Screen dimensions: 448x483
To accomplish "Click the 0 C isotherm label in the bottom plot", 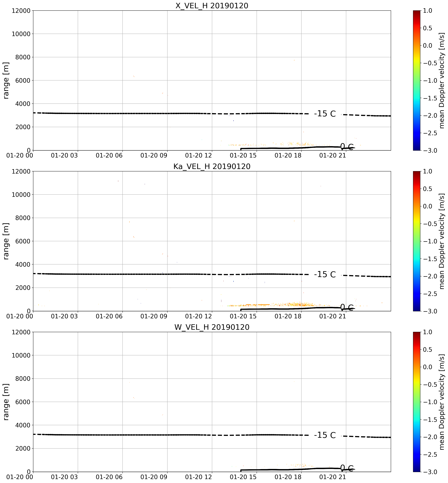I will click(347, 468).
